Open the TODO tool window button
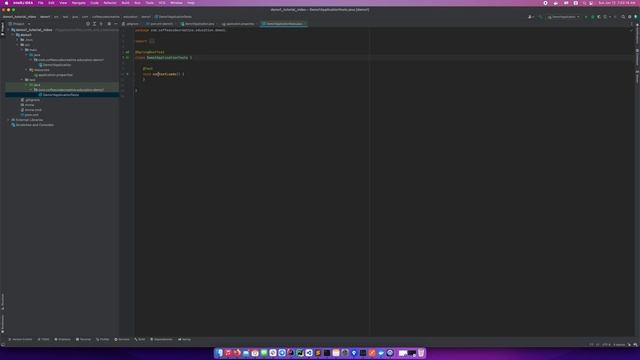This screenshot has width=640, height=360. click(x=44, y=339)
